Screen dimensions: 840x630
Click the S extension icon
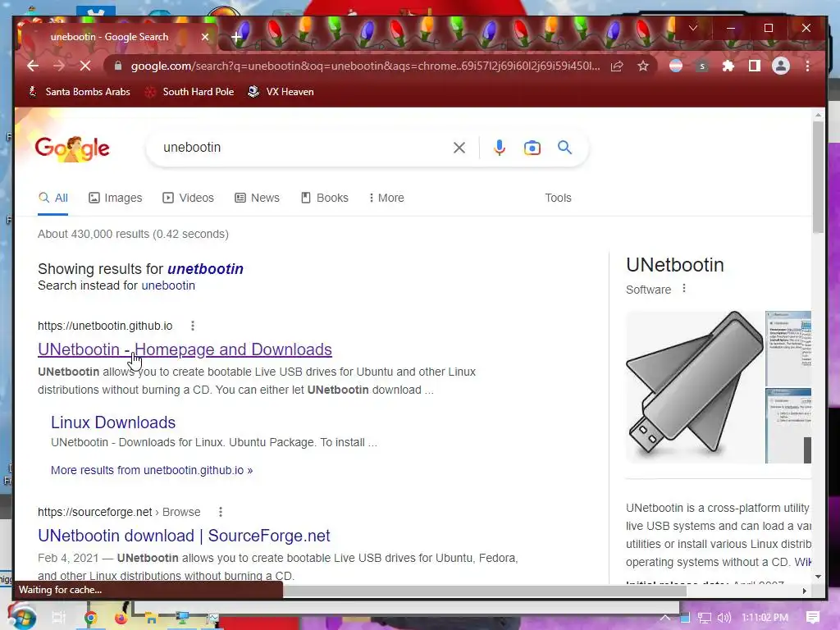tap(702, 66)
